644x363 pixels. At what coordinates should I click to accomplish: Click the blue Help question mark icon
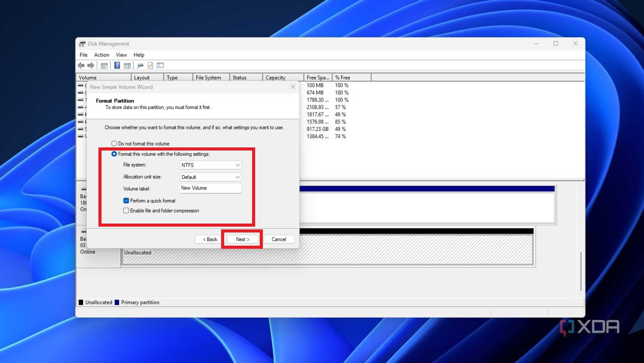point(117,65)
